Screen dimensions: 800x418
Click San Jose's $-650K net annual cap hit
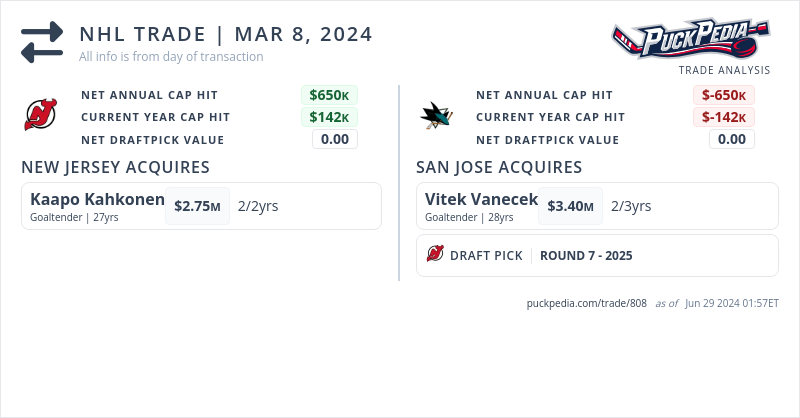[x=724, y=95]
